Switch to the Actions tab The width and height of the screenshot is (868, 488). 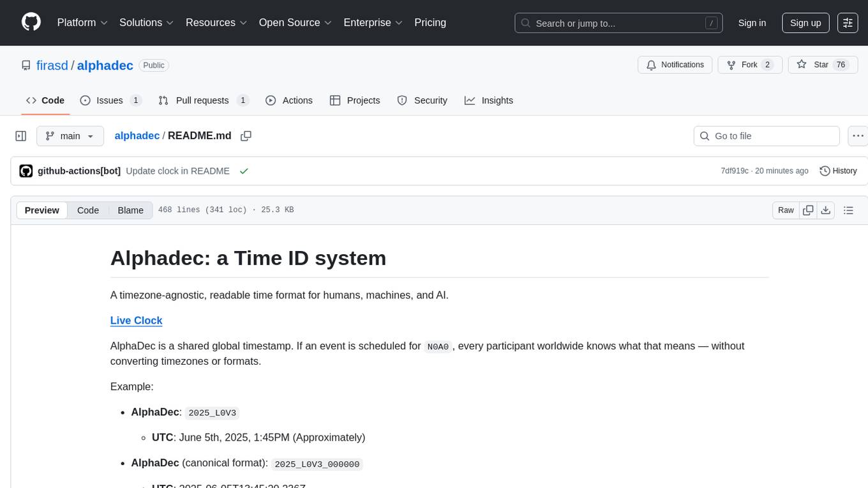tap(288, 100)
